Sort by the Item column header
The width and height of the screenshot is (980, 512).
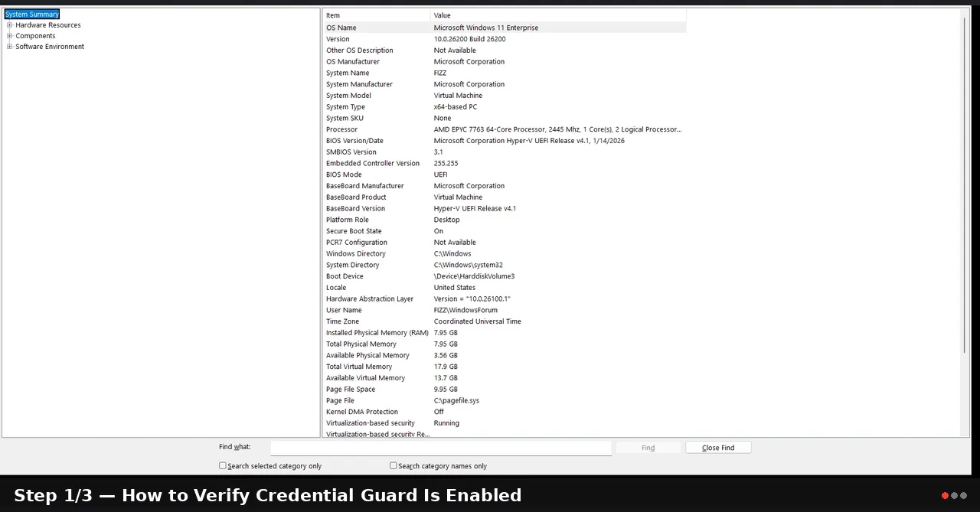click(377, 15)
